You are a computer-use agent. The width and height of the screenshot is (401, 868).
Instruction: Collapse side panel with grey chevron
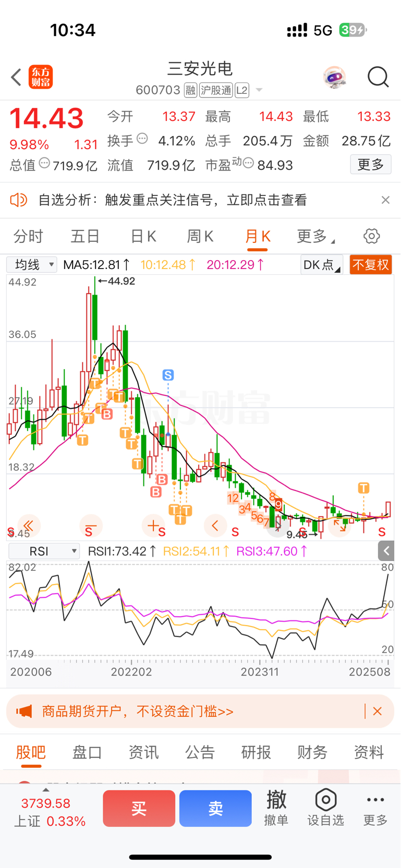pos(386,551)
